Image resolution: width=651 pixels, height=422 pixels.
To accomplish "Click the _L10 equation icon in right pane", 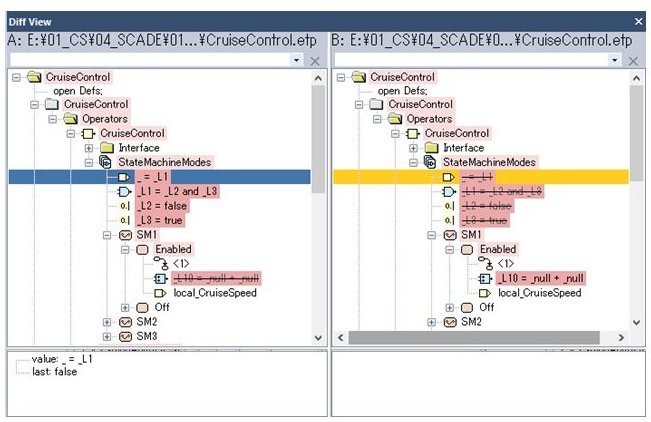I will click(x=484, y=278).
